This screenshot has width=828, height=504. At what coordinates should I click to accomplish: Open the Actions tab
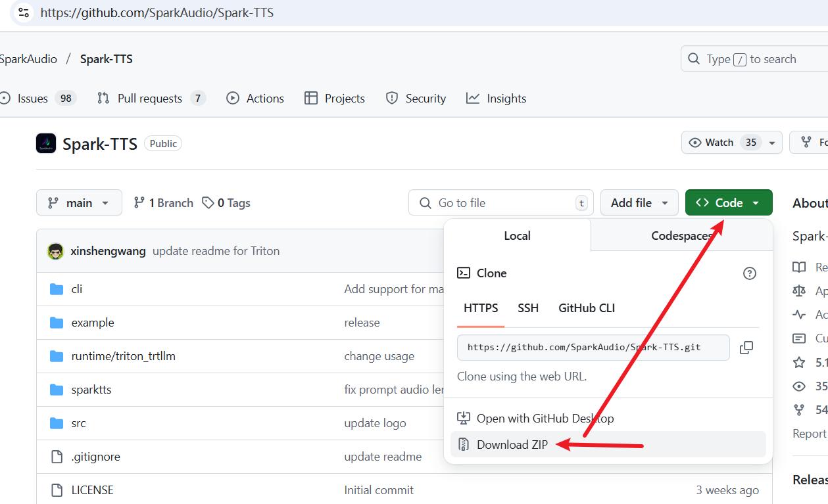click(x=255, y=99)
